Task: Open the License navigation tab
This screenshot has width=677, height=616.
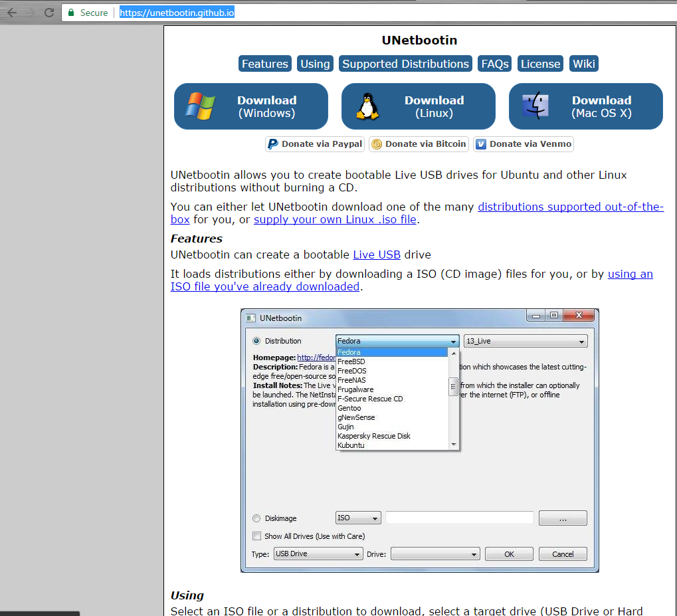Action: click(x=540, y=64)
